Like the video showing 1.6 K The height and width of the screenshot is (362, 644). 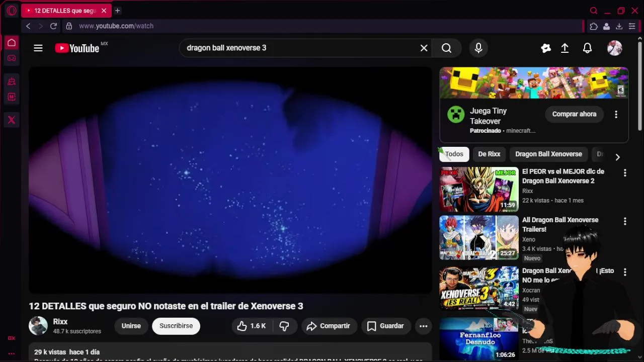(252, 326)
